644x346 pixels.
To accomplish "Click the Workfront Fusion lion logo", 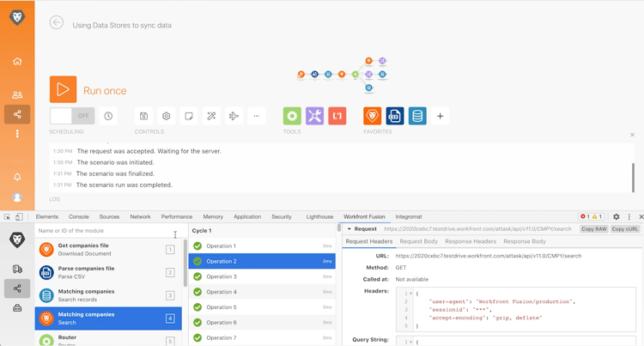I will pyautogui.click(x=17, y=17).
